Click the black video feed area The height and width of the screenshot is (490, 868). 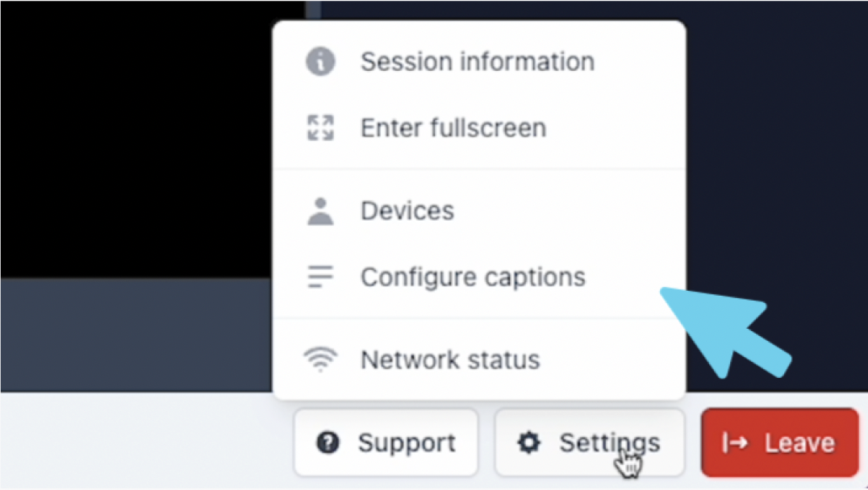point(136,139)
